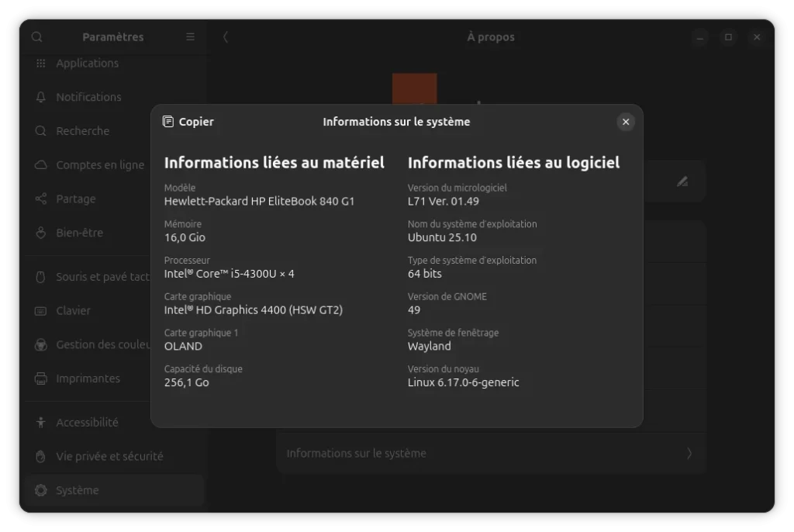Minimize the Paramètres window
This screenshot has width=794, height=532.
pyautogui.click(x=700, y=37)
